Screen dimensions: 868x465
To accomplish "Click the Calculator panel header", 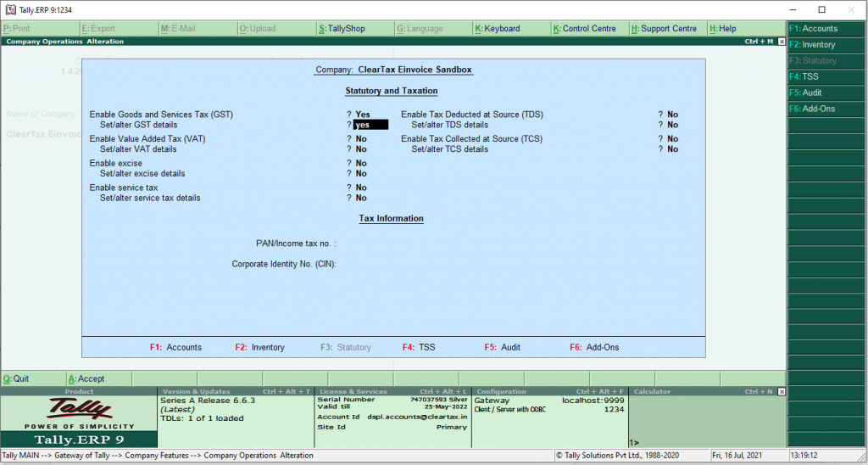I will [x=703, y=392].
